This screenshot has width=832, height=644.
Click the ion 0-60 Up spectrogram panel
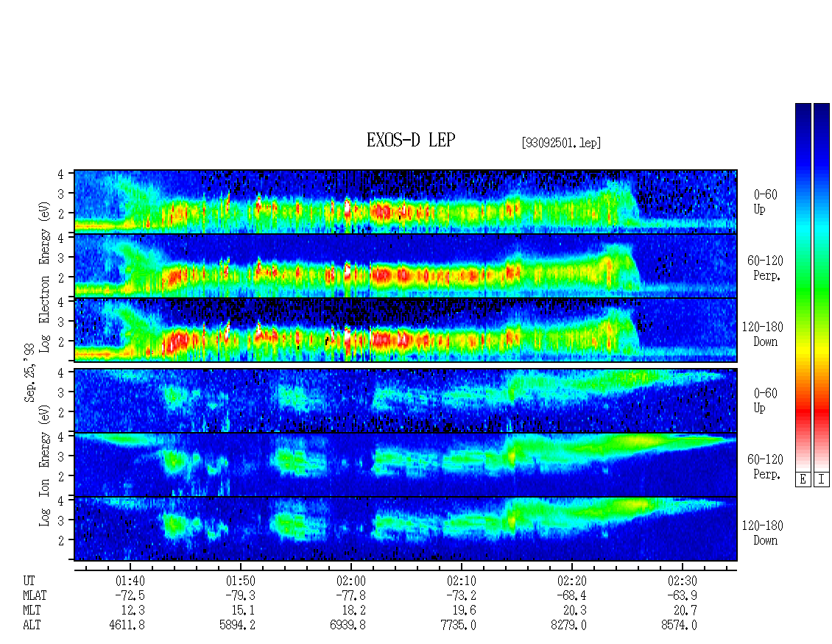tap(406, 400)
